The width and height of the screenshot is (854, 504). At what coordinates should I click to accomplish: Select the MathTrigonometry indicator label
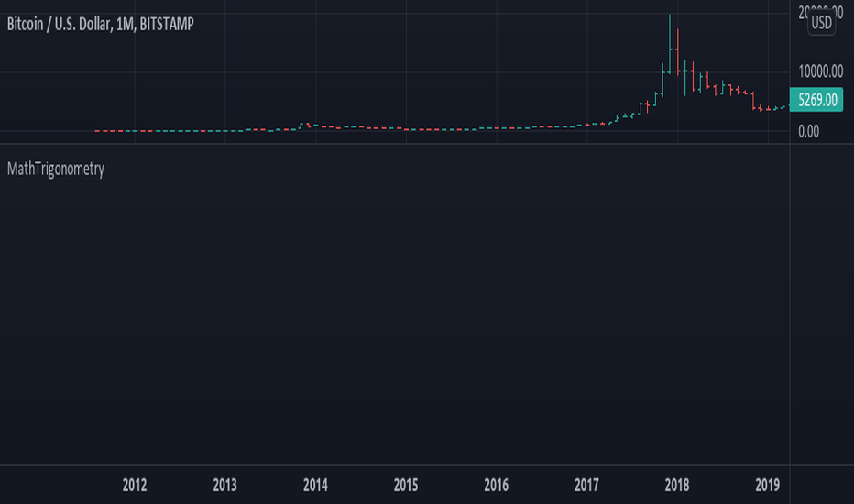point(56,169)
